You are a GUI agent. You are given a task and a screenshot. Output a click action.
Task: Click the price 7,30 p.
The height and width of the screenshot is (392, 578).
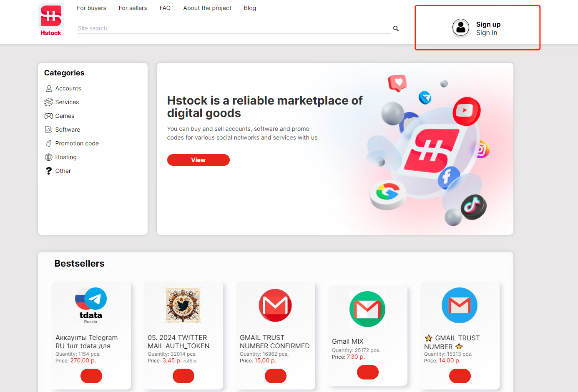point(356,357)
